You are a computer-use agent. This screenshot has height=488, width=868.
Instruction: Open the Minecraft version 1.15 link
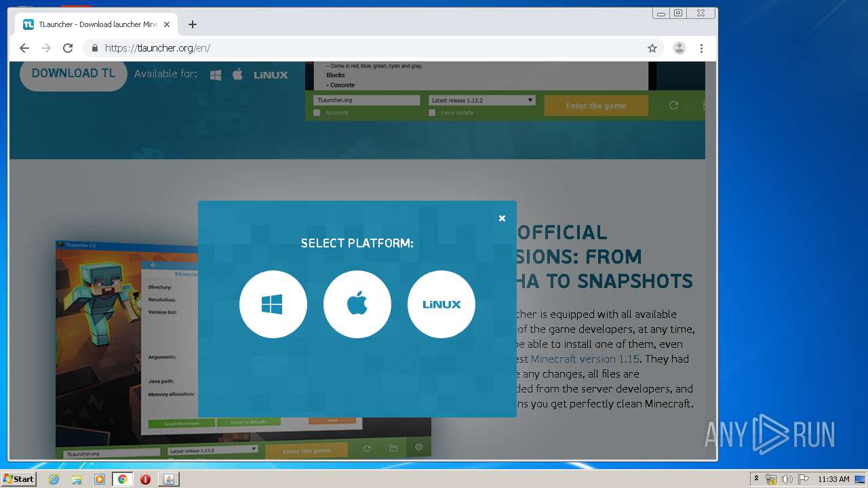tap(585, 359)
